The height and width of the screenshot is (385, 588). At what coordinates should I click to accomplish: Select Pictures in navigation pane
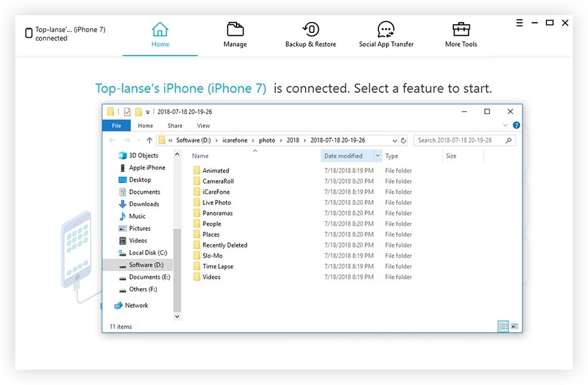pos(135,228)
